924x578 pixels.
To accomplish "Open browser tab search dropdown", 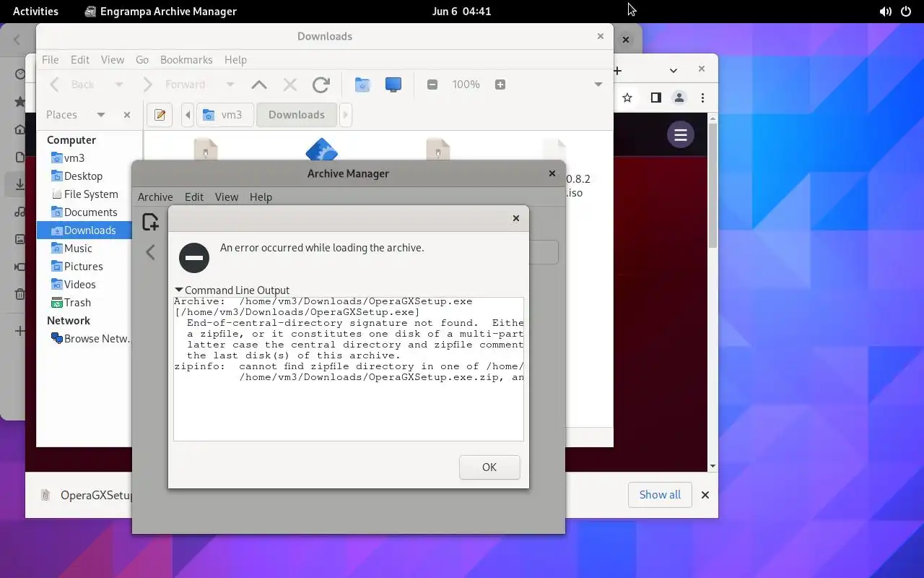I will (673, 70).
